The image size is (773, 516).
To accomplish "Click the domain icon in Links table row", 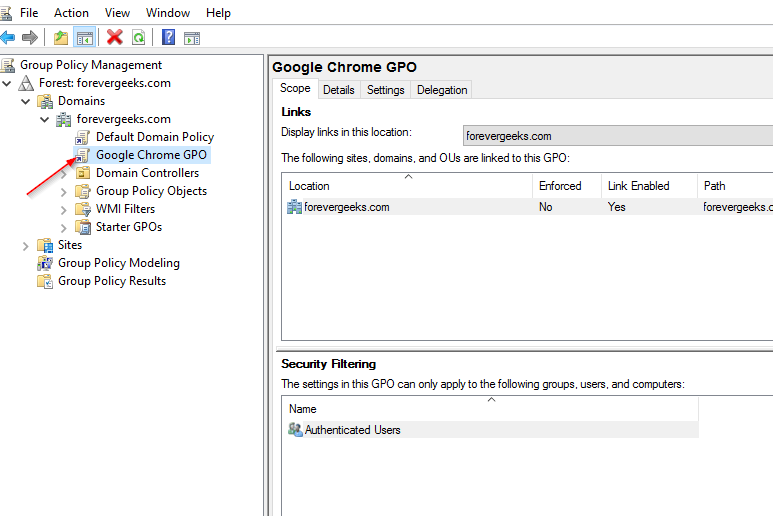I will tap(294, 207).
